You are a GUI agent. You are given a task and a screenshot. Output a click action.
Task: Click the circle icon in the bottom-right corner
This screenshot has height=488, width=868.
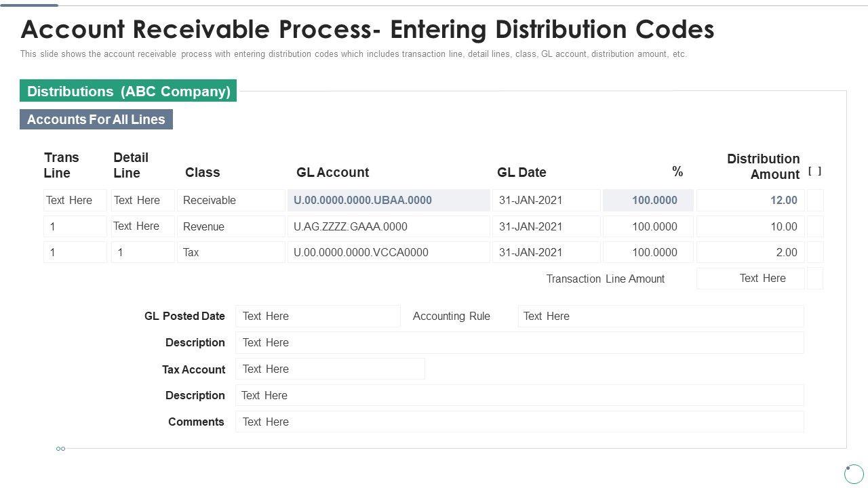coord(854,473)
